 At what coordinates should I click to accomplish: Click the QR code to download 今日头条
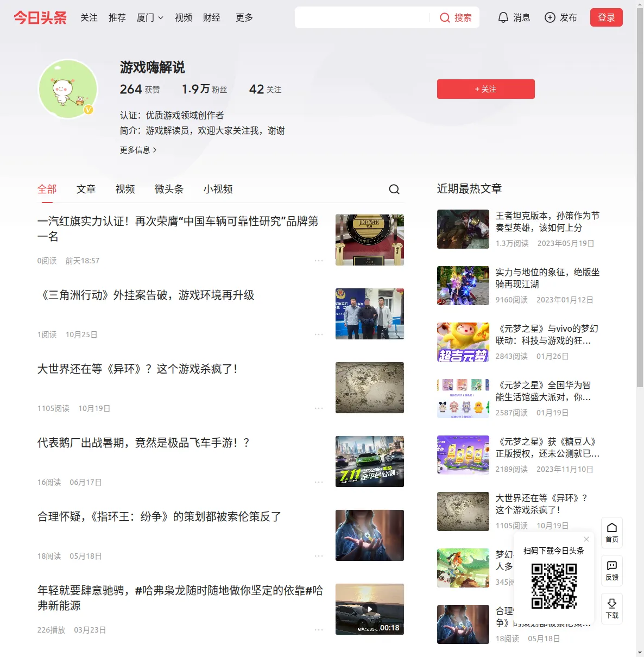pos(554,585)
